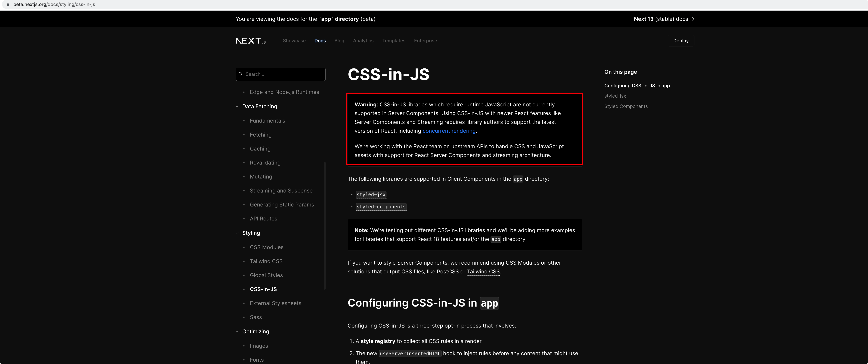This screenshot has width=868, height=364.
Task: Jump to Configuring CSS-in-JS in app section
Action: click(x=637, y=86)
